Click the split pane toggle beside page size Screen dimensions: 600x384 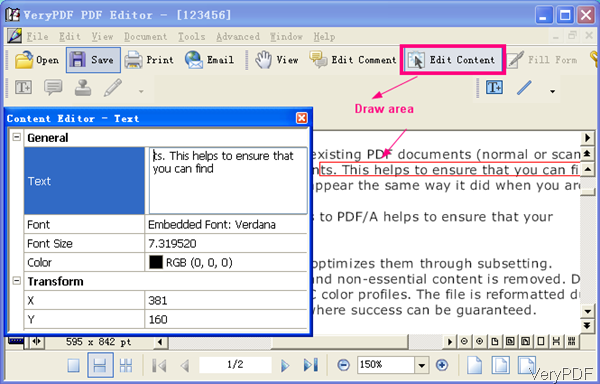tap(37, 341)
